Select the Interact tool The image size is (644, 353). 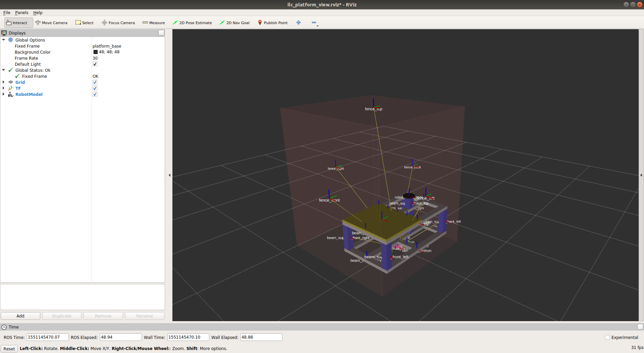[18, 23]
